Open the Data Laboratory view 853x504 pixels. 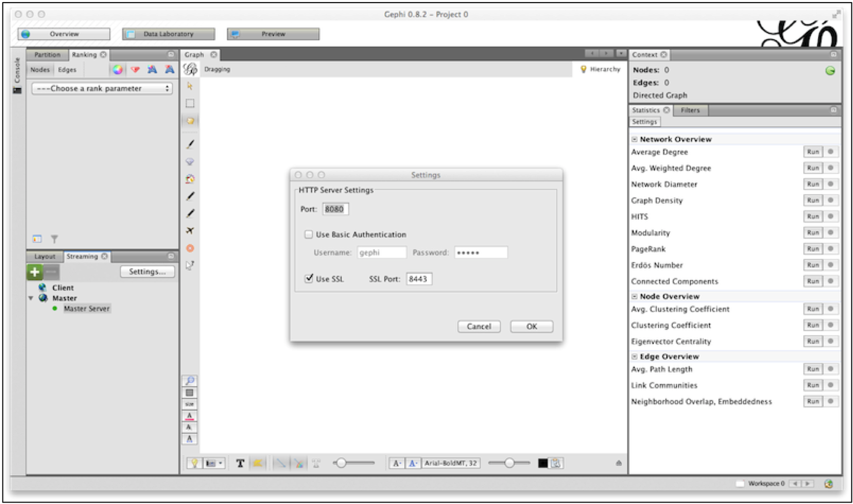tap(168, 34)
